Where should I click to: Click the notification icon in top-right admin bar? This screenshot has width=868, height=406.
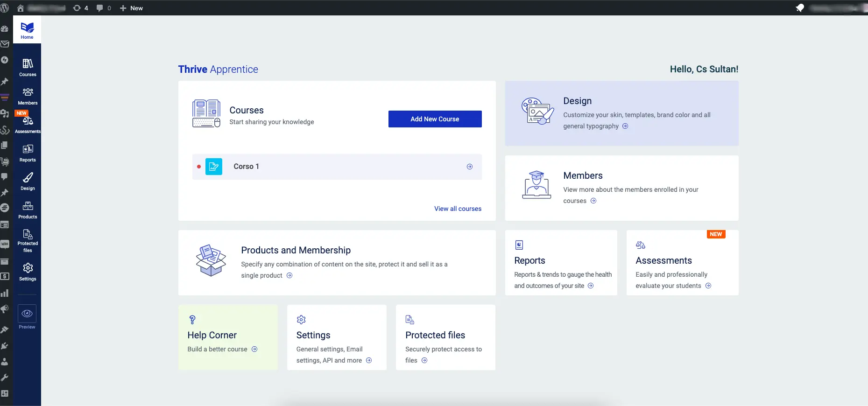point(800,8)
